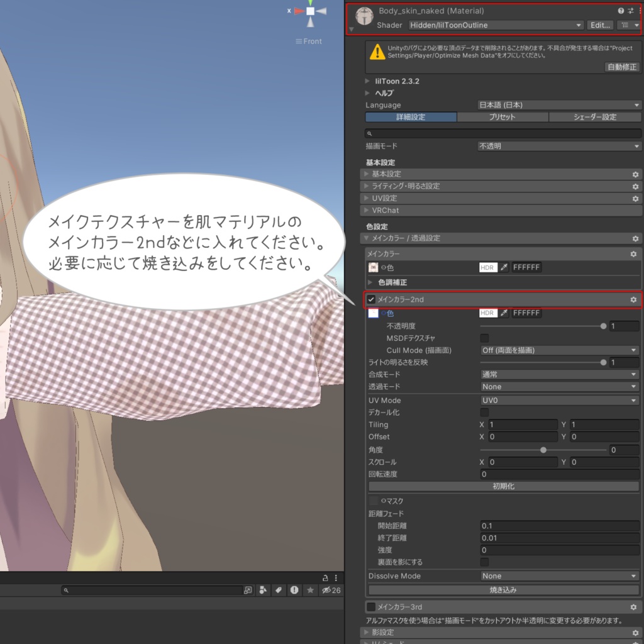The height and width of the screenshot is (644, 644).
Task: Toggle the hidden packages eye icon 26
Action: 331,590
